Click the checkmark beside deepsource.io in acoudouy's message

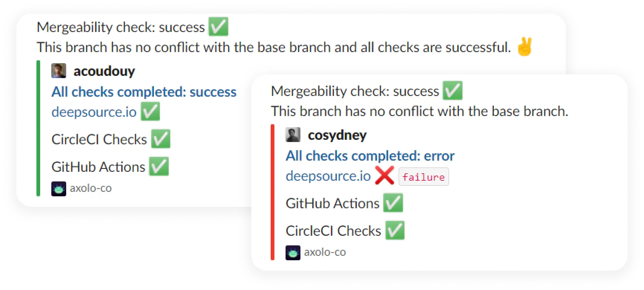(x=151, y=111)
